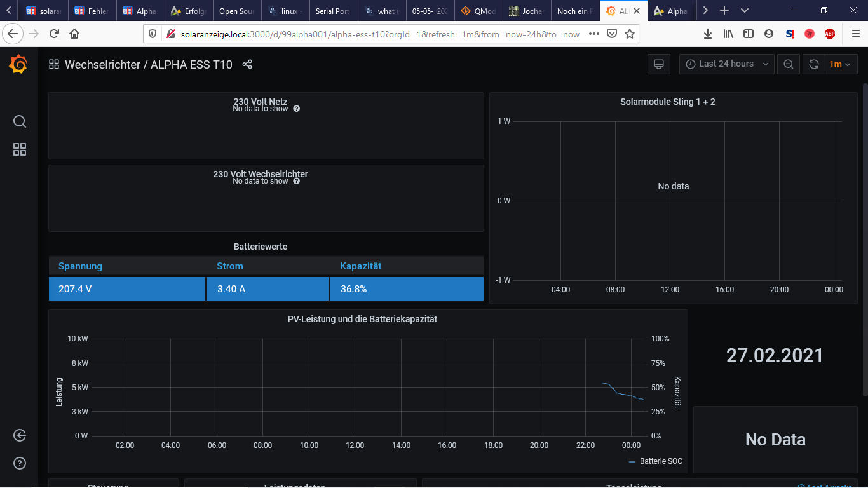868x488 pixels.
Task: Close the active Grafana tab
Action: [637, 11]
